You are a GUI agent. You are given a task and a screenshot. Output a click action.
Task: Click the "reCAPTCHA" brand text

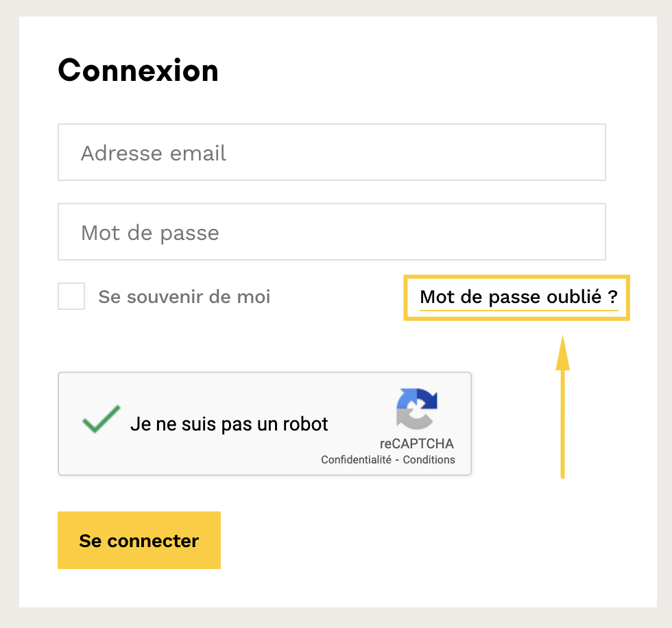coord(416,443)
